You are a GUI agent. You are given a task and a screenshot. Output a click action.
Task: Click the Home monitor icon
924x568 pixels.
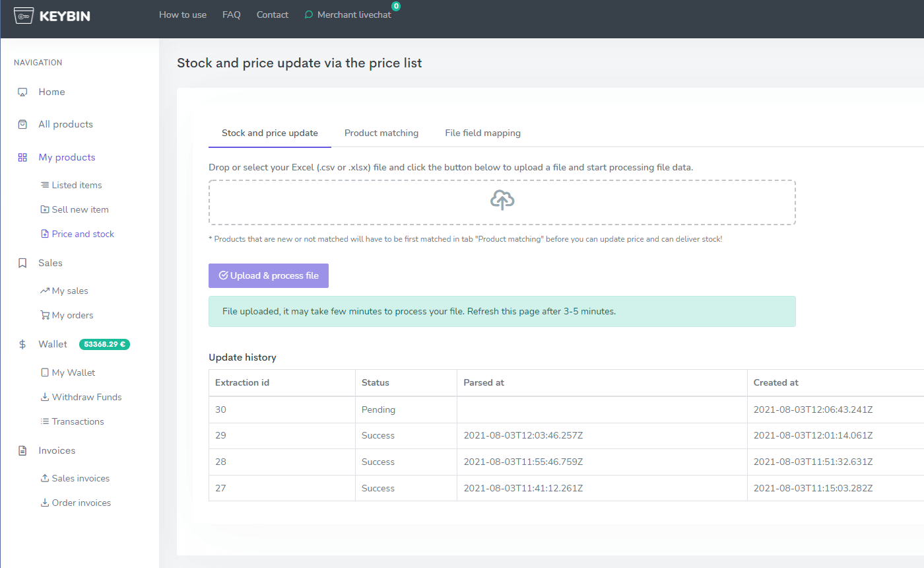point(22,92)
